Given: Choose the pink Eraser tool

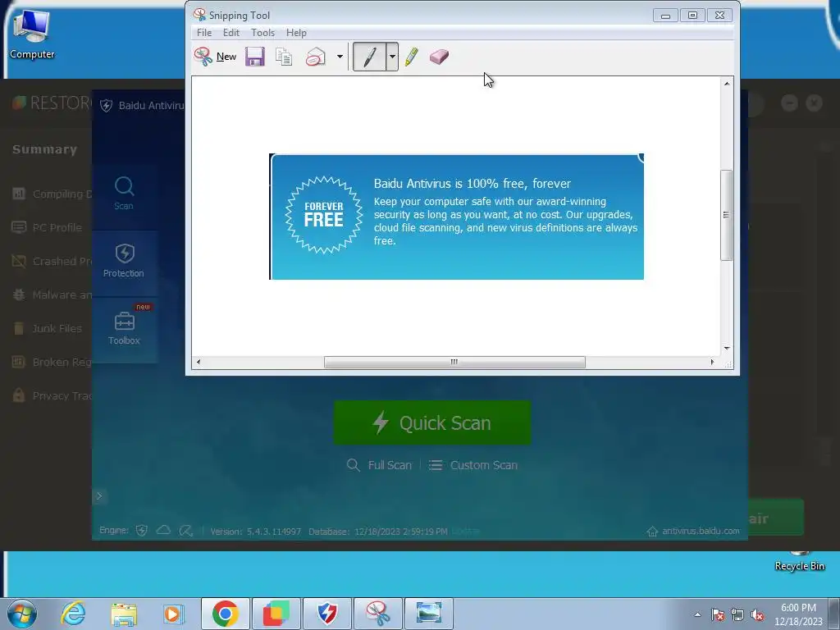Looking at the screenshot, I should point(439,57).
